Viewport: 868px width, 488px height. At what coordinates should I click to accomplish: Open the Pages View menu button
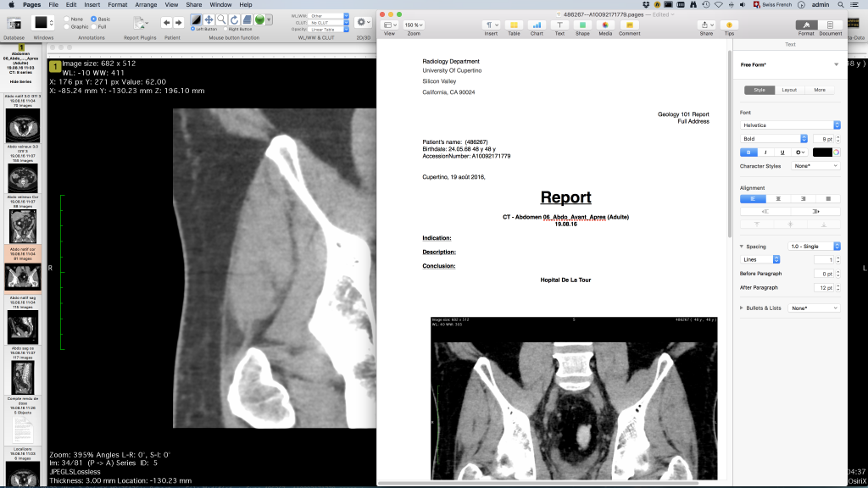[390, 25]
